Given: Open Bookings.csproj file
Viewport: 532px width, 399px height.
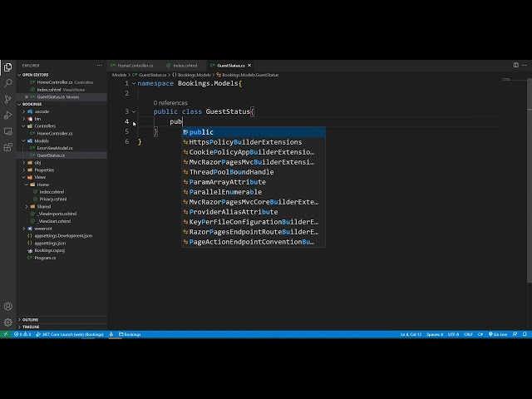Looking at the screenshot, I should pyautogui.click(x=50, y=250).
